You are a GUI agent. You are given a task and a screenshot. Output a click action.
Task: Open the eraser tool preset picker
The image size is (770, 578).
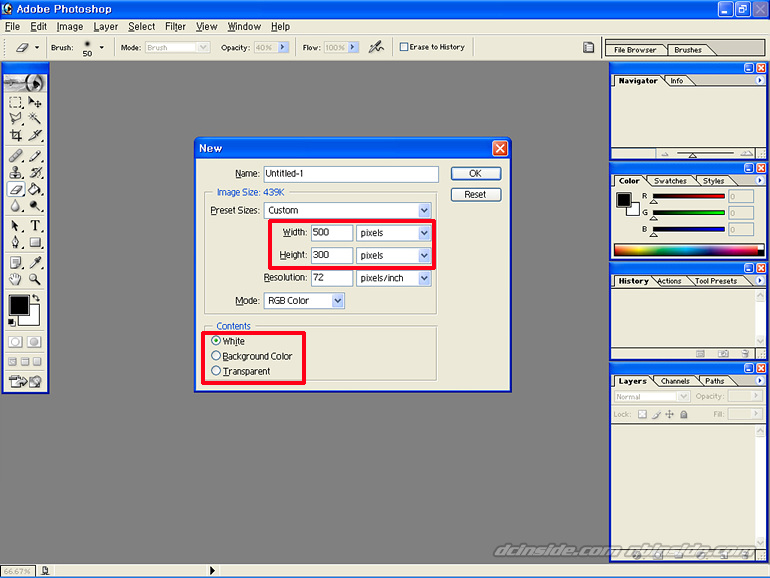(x=37, y=48)
